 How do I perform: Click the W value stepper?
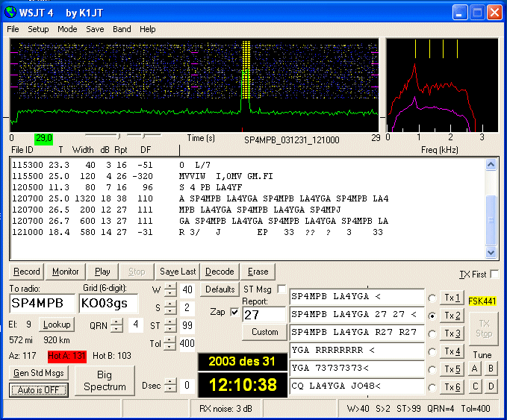point(170,289)
